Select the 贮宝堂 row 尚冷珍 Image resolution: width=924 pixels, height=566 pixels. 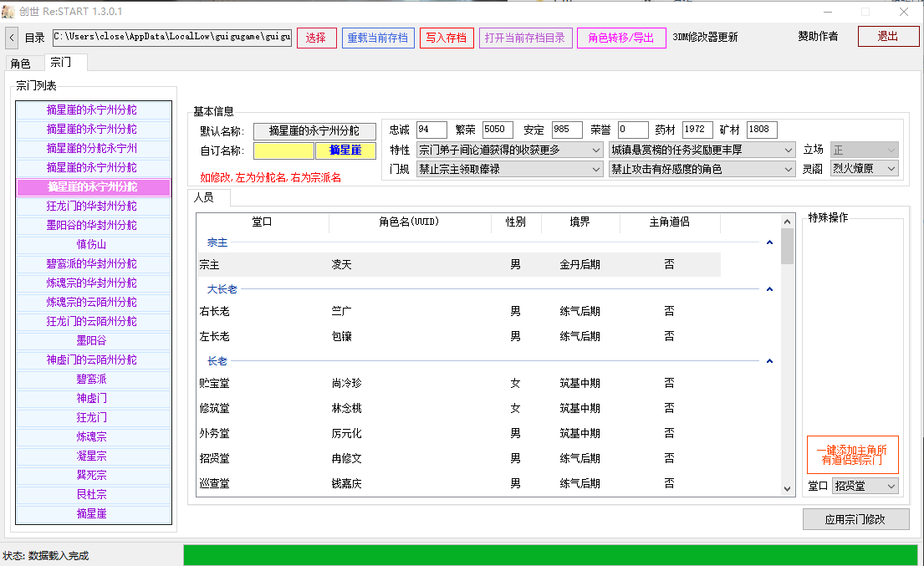(458, 383)
